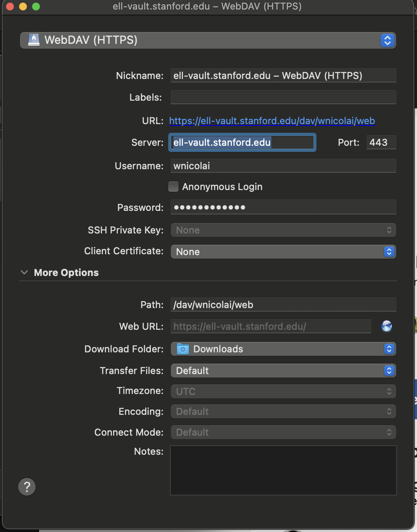Open the ell-vault.stanford.edu URL link
This screenshot has height=532, width=417.
click(x=272, y=121)
